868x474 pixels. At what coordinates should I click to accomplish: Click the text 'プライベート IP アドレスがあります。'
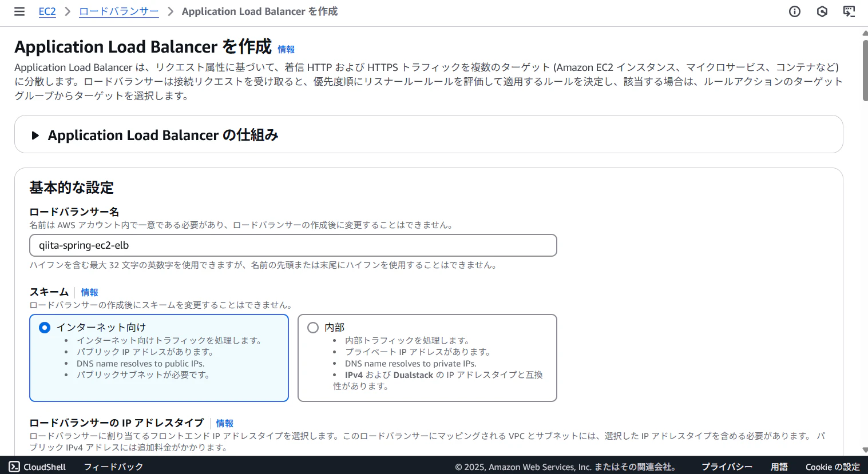[x=418, y=352]
